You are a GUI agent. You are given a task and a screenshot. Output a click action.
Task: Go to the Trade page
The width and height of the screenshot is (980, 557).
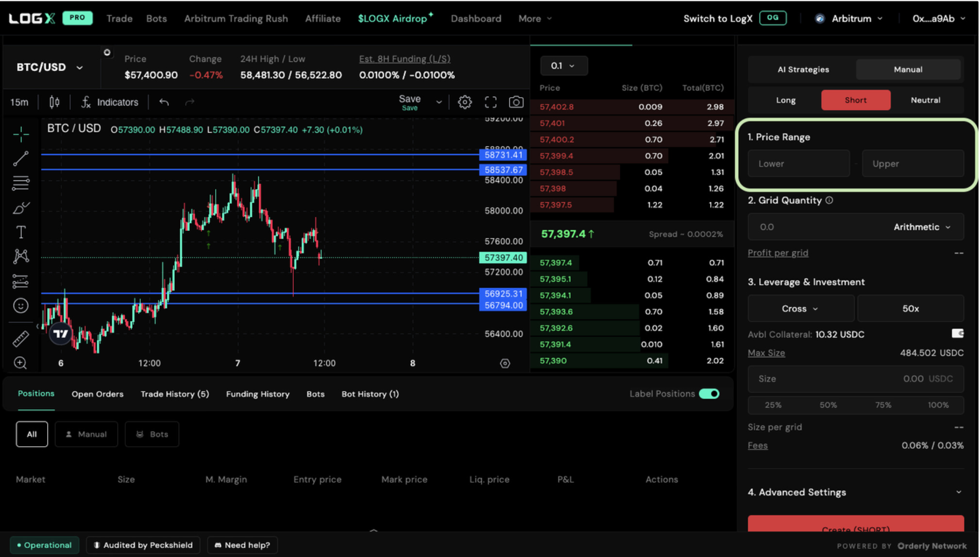pos(119,18)
